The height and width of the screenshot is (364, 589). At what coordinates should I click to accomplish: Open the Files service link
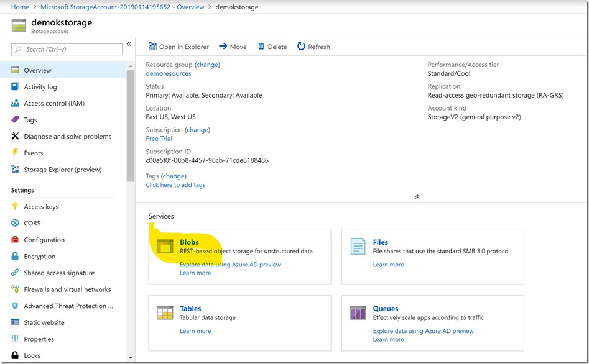(x=381, y=242)
